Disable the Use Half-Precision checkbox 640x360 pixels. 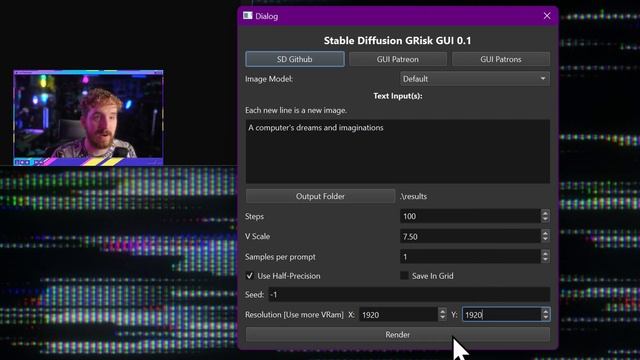249,276
